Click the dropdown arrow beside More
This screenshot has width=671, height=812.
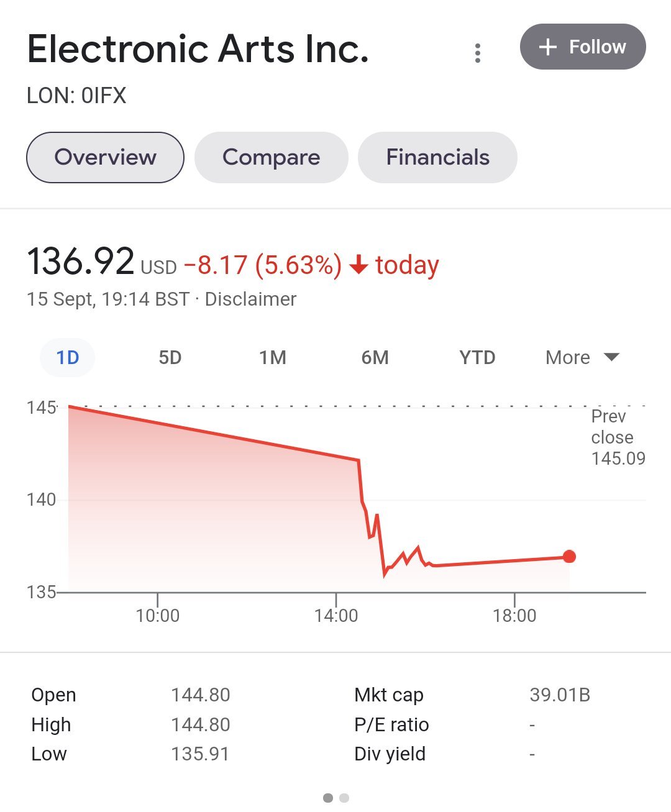click(x=611, y=357)
